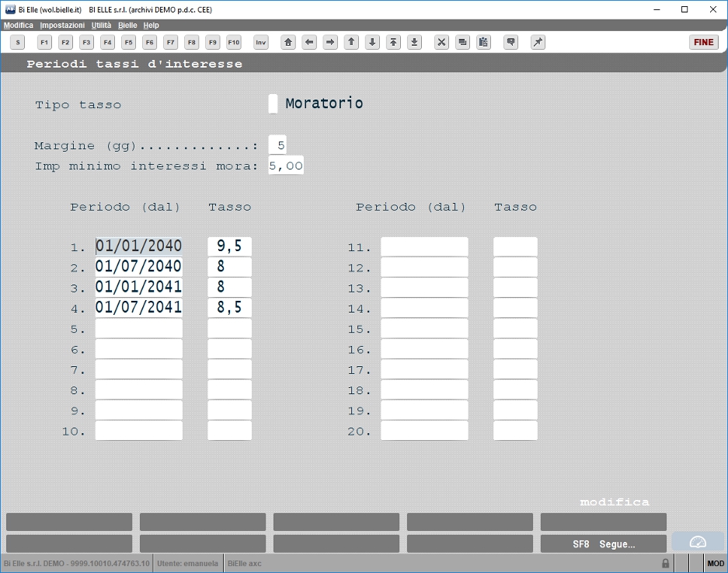The height and width of the screenshot is (573, 728).
Task: Click the pin icon in toolbar
Action: tap(538, 42)
